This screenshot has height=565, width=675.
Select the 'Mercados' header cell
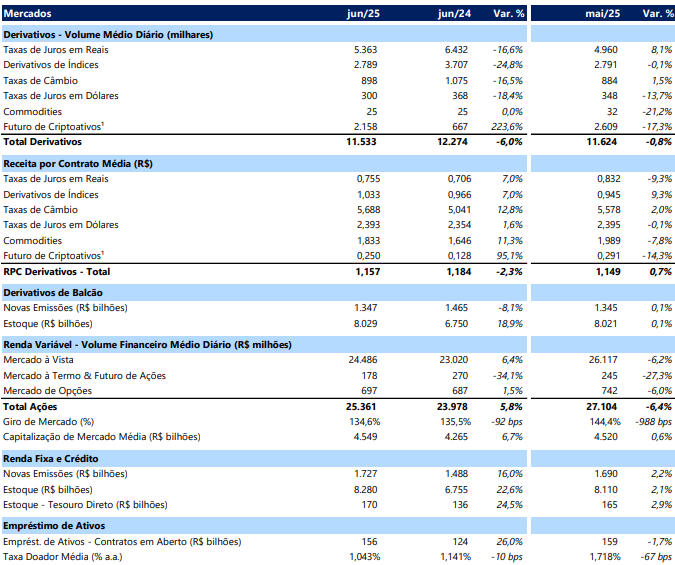point(28,13)
